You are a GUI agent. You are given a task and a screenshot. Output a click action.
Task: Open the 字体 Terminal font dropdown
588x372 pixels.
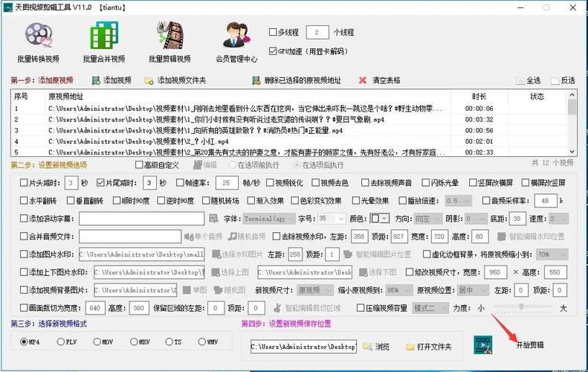269,219
